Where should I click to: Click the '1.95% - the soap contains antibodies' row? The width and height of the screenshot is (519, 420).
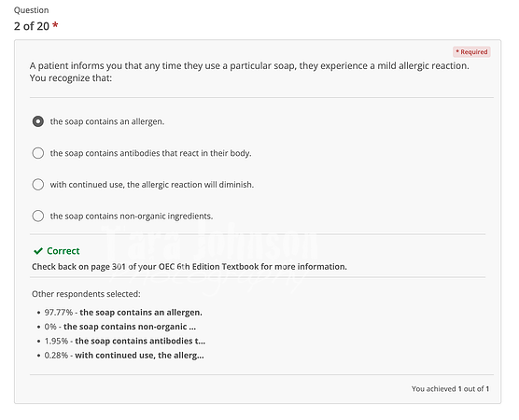coord(125,341)
